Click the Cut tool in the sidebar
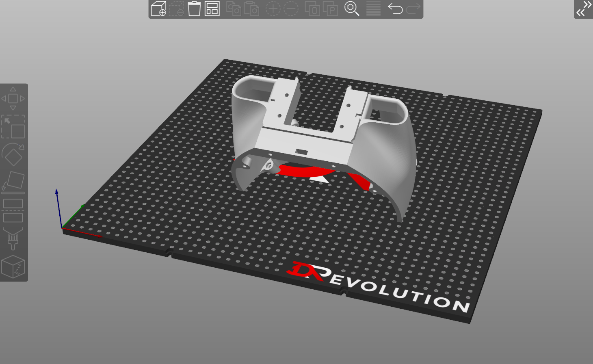The width and height of the screenshot is (593, 364). point(13,210)
